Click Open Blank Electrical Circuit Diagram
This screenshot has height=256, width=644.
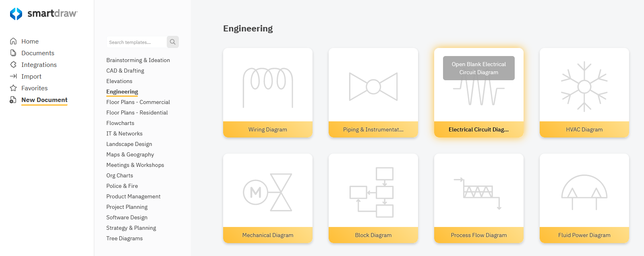coord(478,68)
